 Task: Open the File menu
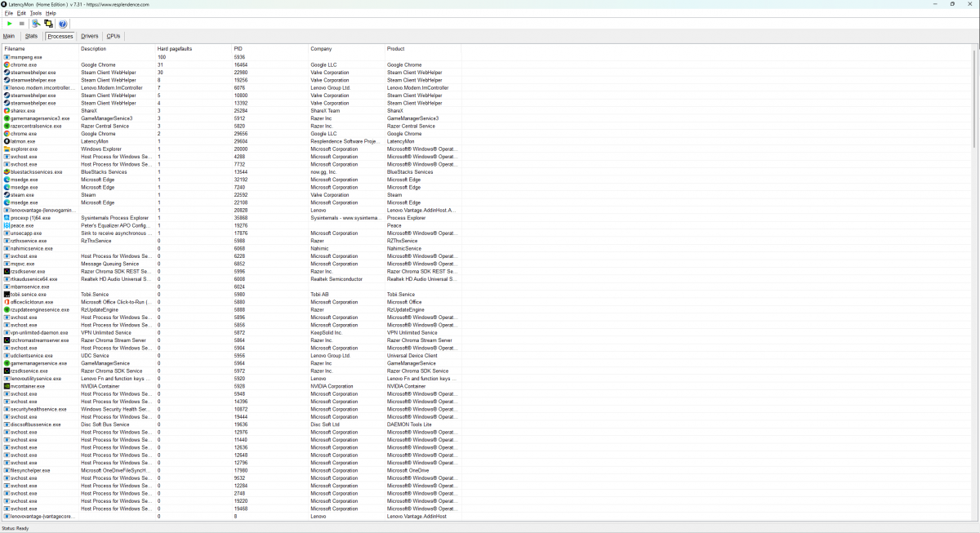click(8, 13)
